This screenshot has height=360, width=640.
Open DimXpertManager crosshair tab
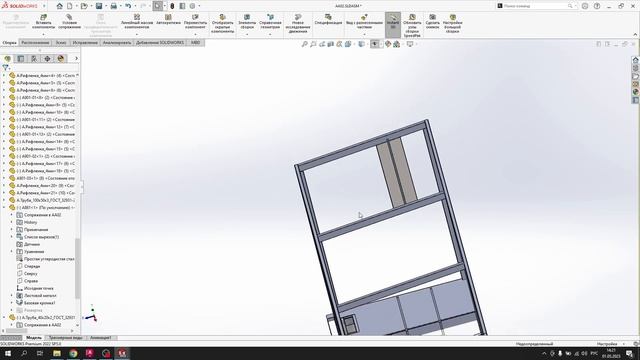point(47,59)
